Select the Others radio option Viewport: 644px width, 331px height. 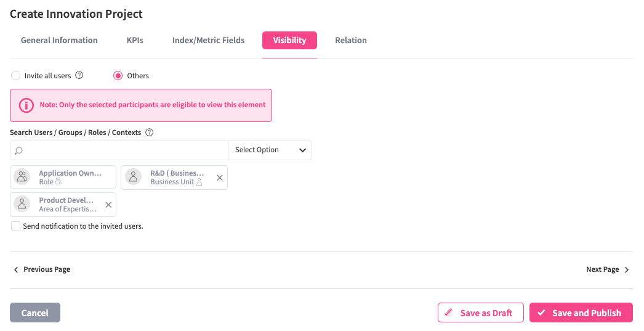(118, 76)
